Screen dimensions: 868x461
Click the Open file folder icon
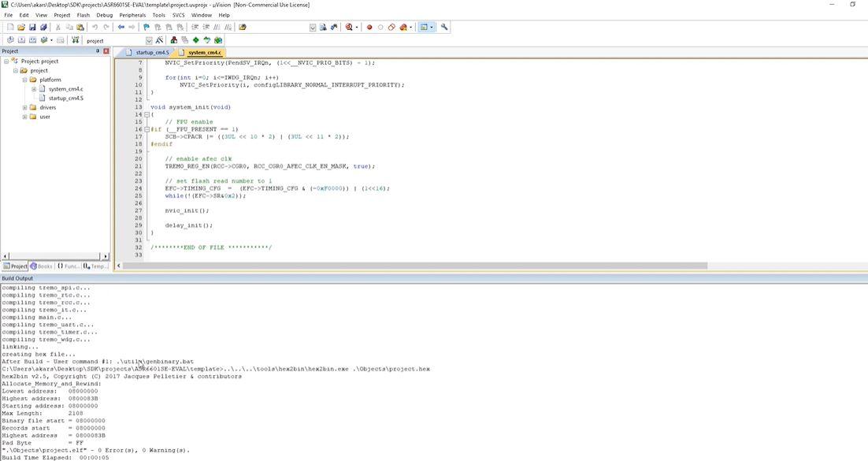(x=21, y=27)
